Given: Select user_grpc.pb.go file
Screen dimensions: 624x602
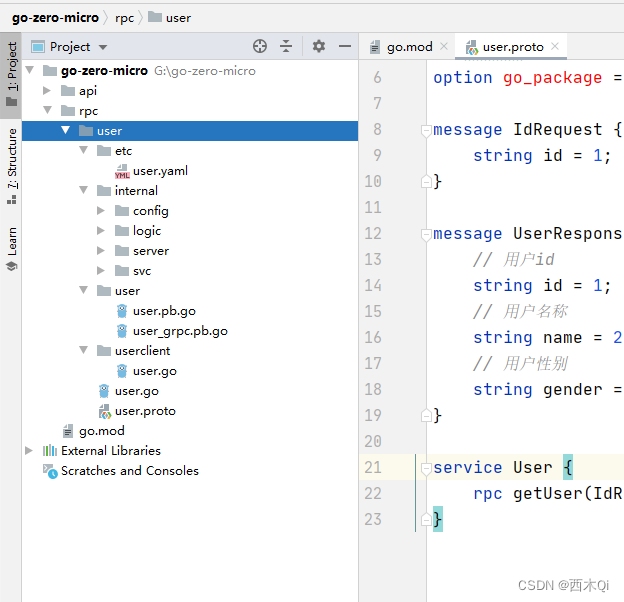Looking at the screenshot, I should click(180, 331).
